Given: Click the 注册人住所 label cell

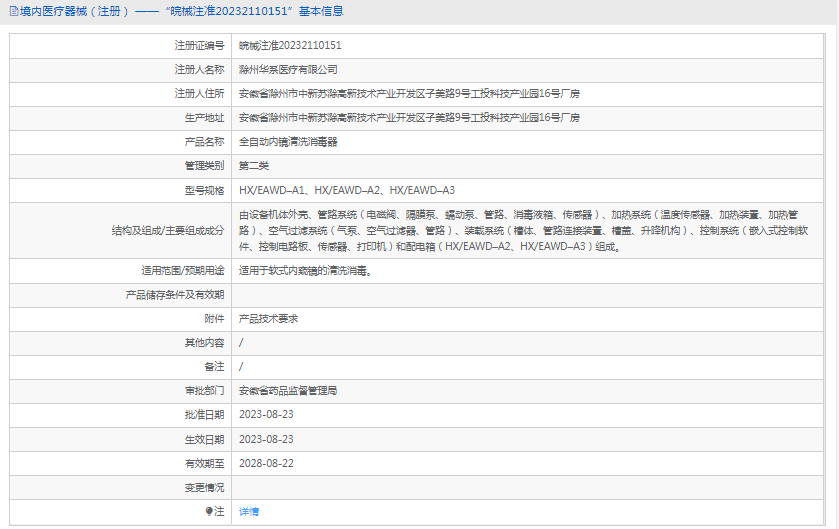Looking at the screenshot, I should [x=120, y=94].
